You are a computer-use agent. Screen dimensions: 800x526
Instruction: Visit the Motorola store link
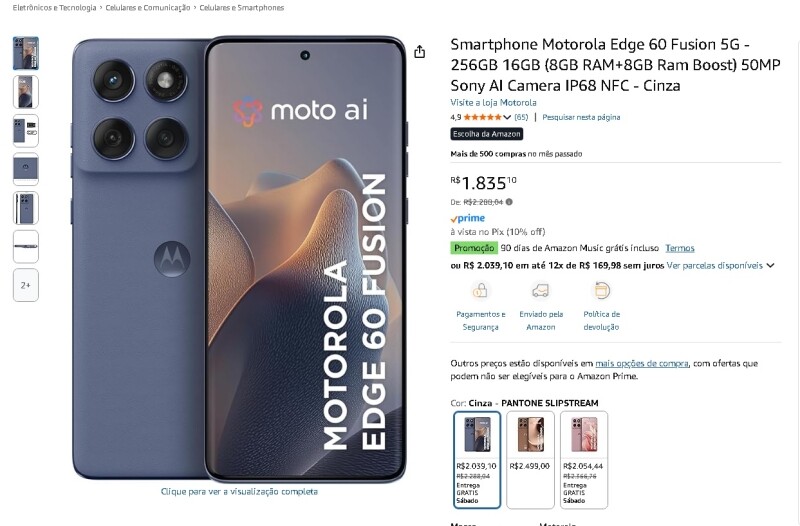[x=493, y=103]
